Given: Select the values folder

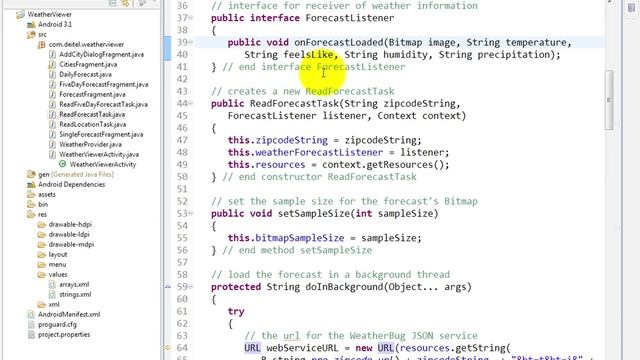Looking at the screenshot, I should tap(58, 274).
